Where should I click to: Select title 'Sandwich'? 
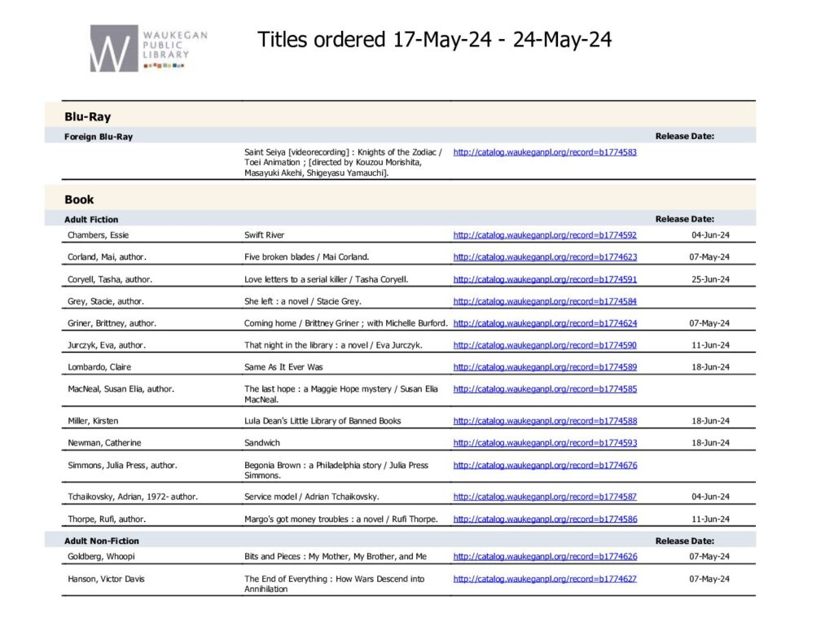coord(261,442)
